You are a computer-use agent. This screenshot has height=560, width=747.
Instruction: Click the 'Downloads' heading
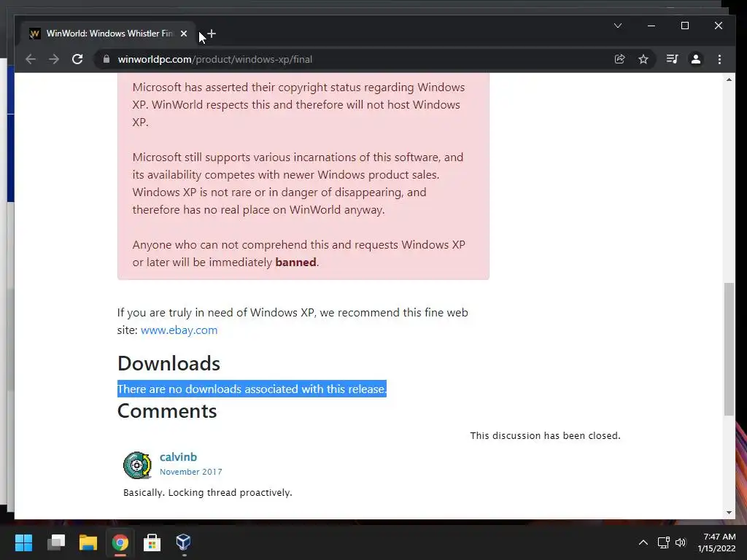(169, 363)
